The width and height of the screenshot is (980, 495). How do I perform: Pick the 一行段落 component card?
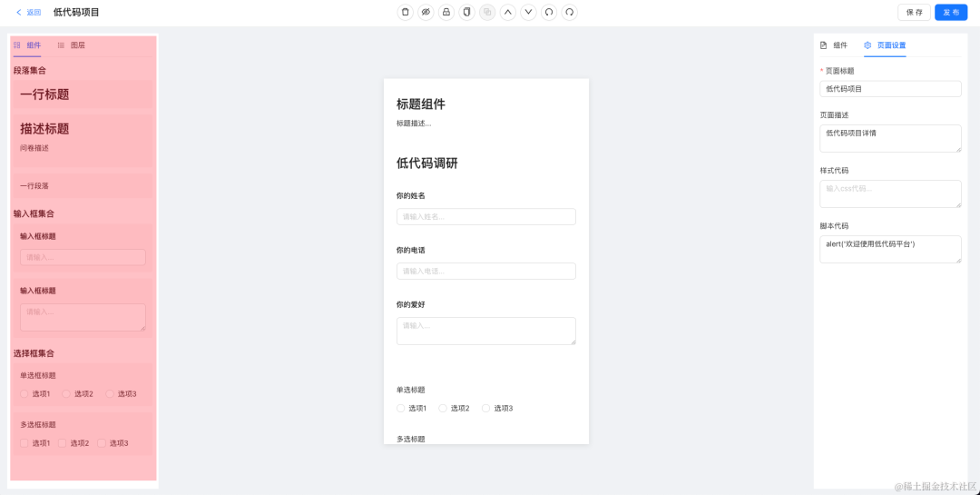(x=83, y=185)
